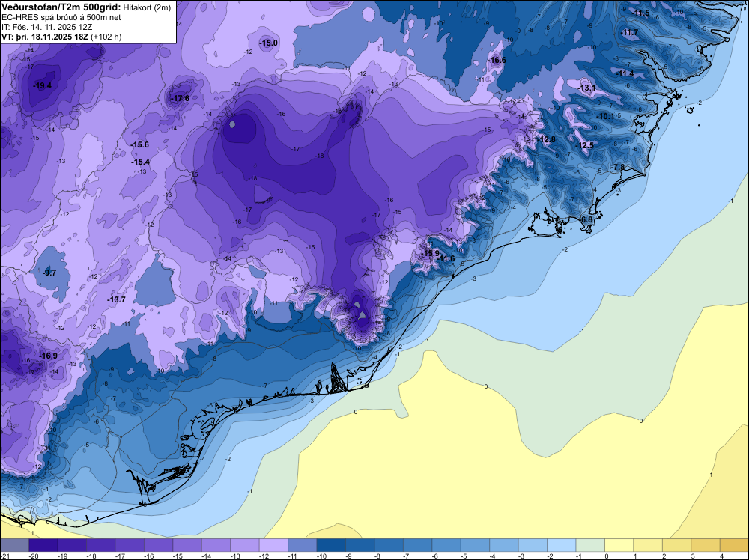Click the 'IT: Fös. 14. 11. 2025 12Z' line
The width and height of the screenshot is (749, 560).
tap(46, 27)
